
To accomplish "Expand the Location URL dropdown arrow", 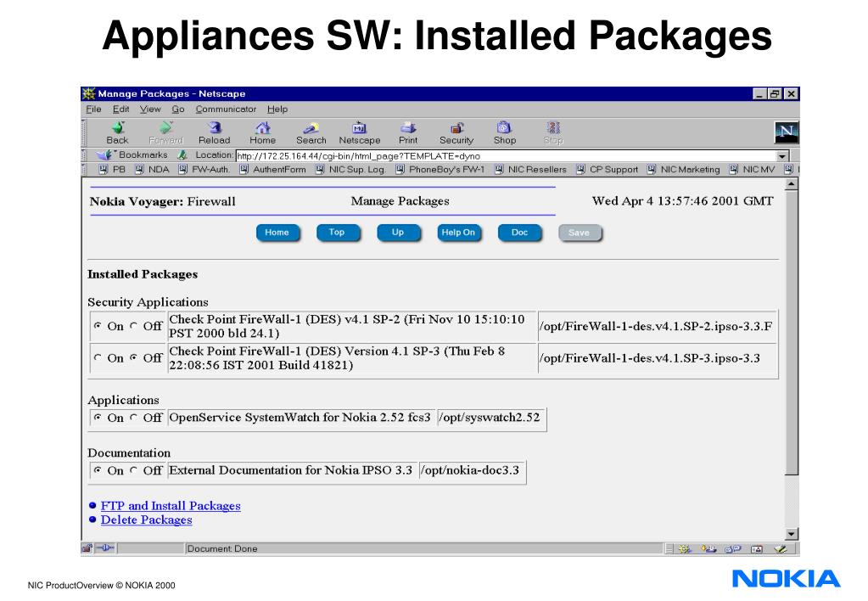I will (x=782, y=156).
